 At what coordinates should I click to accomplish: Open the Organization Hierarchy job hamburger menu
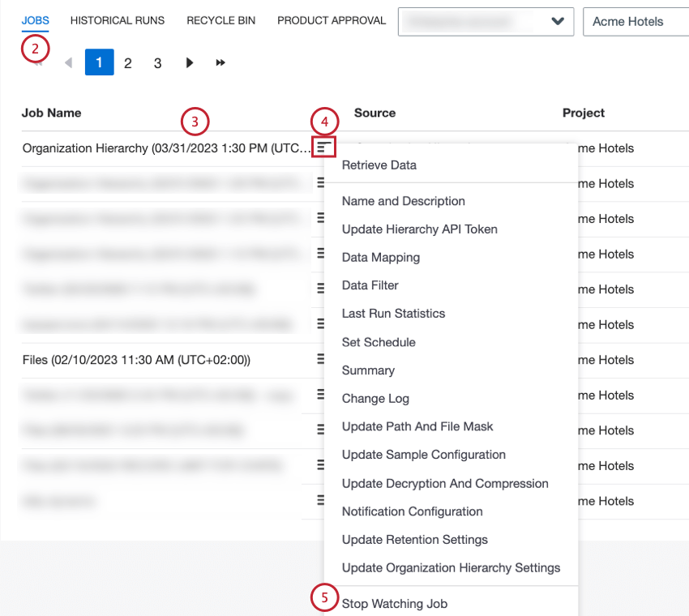pyautogui.click(x=324, y=148)
